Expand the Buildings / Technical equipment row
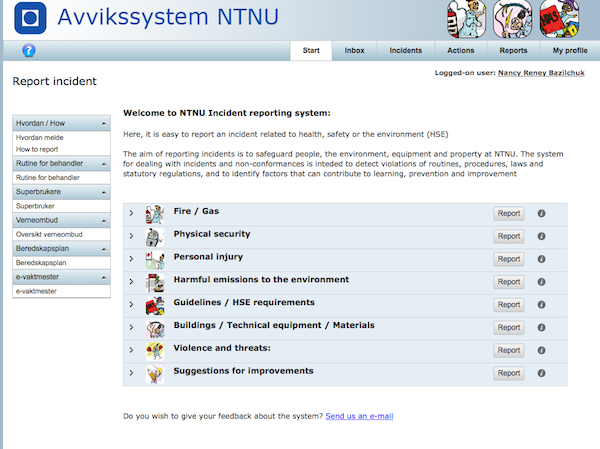The width and height of the screenshot is (600, 449). pos(131,327)
